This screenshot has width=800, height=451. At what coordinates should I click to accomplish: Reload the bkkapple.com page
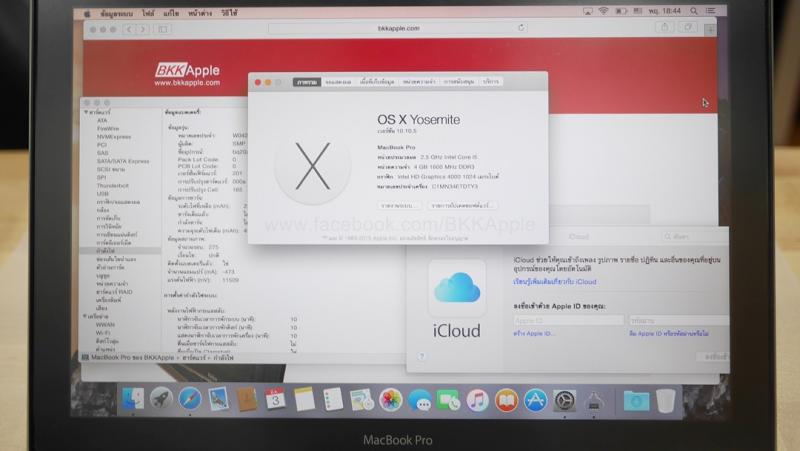tap(521, 28)
